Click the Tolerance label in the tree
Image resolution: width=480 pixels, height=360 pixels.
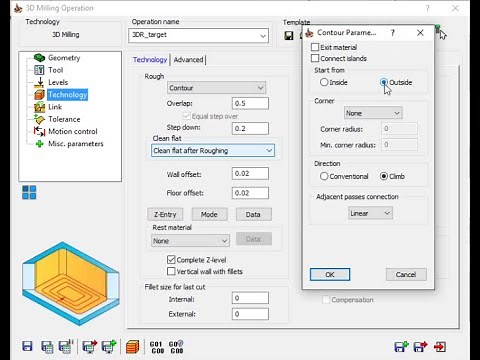(x=64, y=119)
